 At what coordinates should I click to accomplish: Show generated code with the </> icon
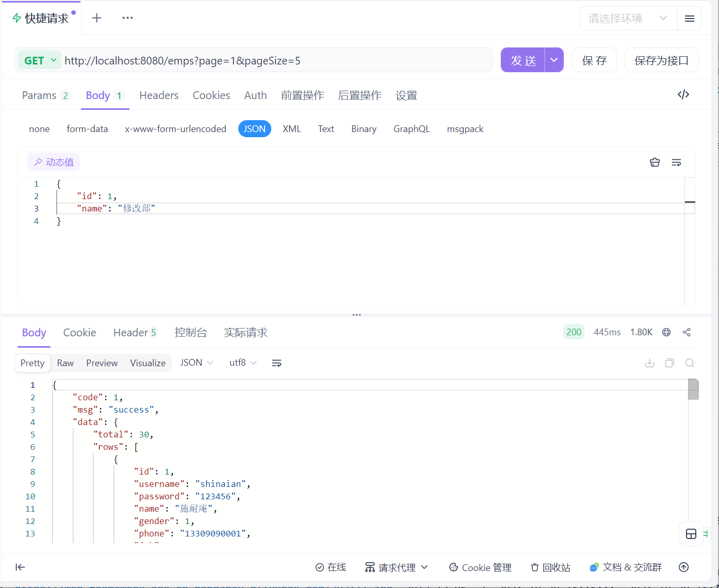click(683, 94)
